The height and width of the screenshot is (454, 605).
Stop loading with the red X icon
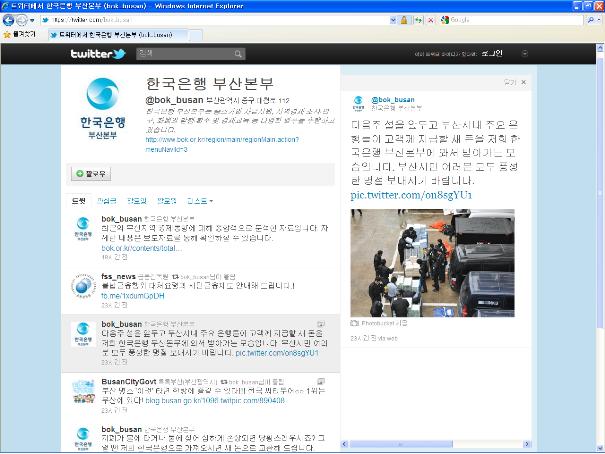(431, 20)
